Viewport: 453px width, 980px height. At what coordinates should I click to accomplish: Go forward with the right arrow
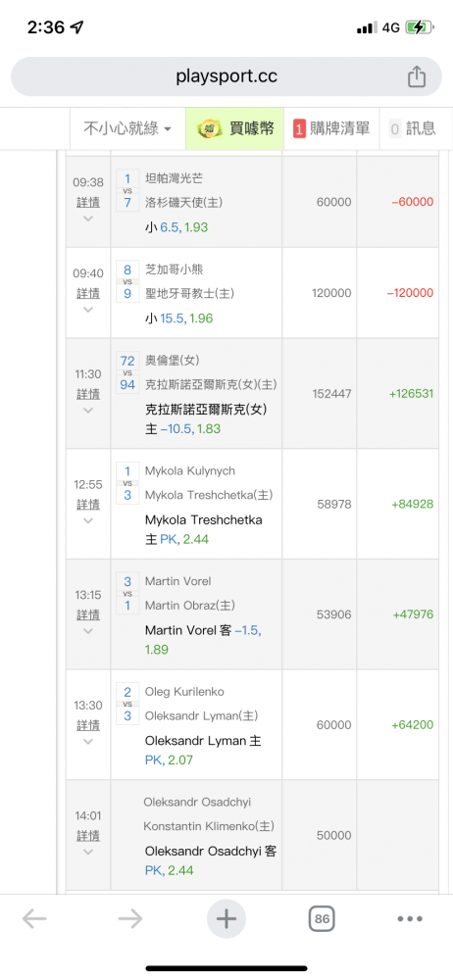coord(130,918)
